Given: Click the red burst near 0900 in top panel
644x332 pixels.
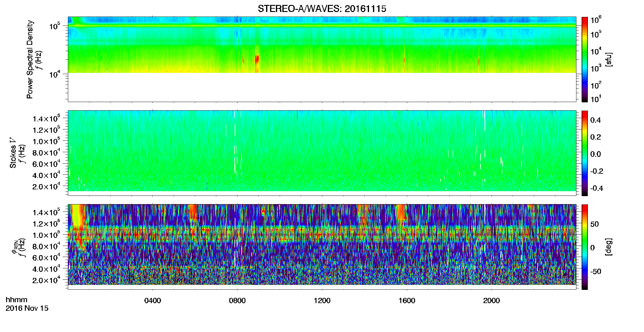Looking at the screenshot, I should click(x=257, y=59).
